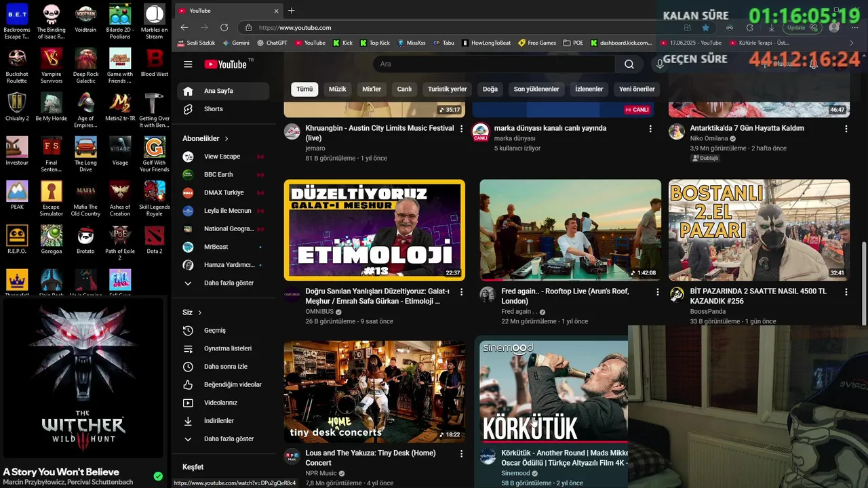Open Age of Empires desktop icon
Image resolution: width=868 pixels, height=488 pixels.
click(x=85, y=110)
